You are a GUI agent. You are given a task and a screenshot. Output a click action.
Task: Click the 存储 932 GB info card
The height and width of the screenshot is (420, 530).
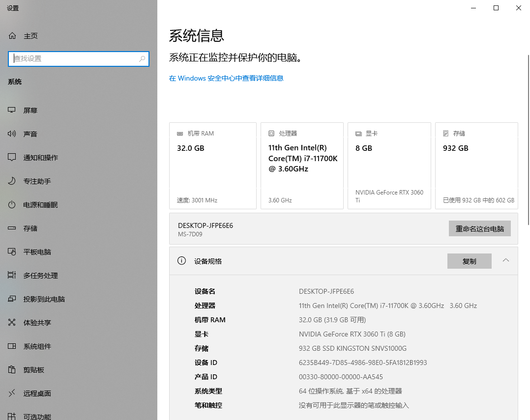(x=476, y=166)
